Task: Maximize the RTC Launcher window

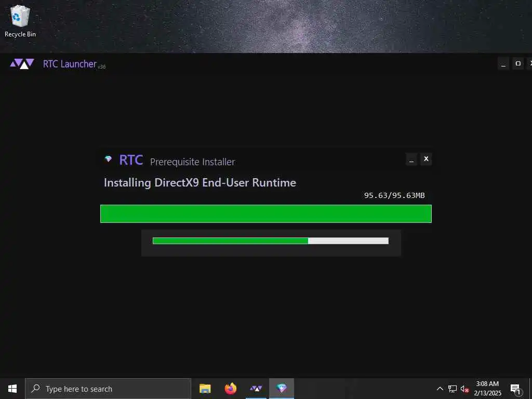Action: tap(518, 63)
